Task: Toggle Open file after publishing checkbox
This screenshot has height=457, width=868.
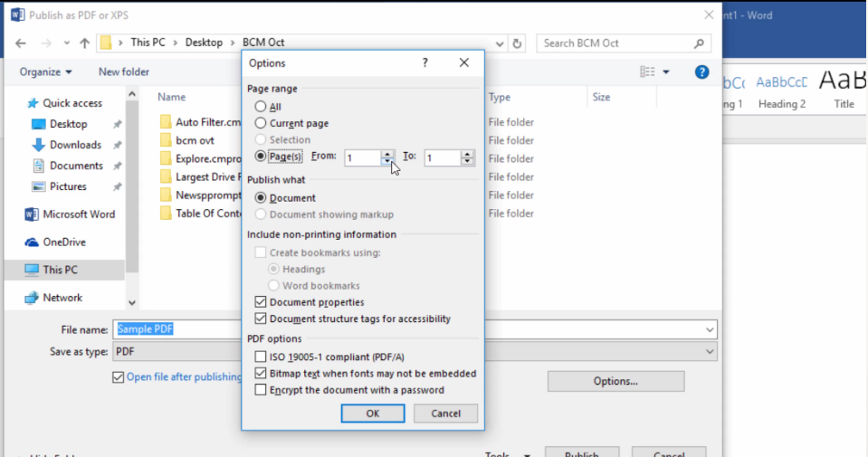Action: tap(118, 377)
